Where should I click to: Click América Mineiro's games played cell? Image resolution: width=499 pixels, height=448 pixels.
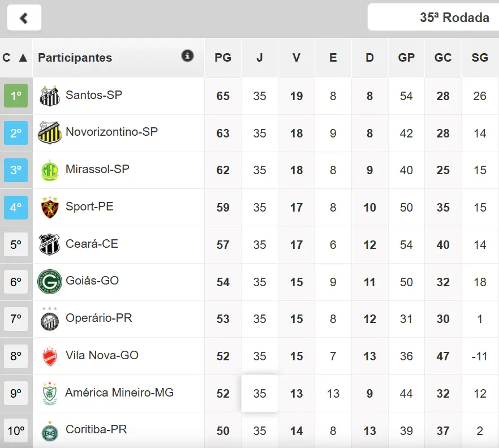[260, 394]
